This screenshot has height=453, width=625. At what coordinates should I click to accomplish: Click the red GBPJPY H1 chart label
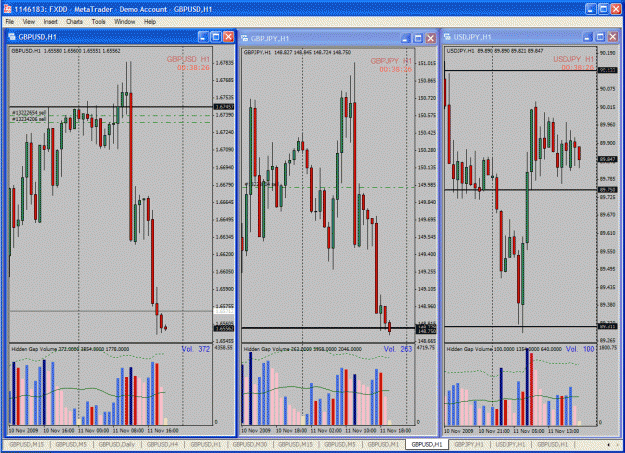[391, 61]
